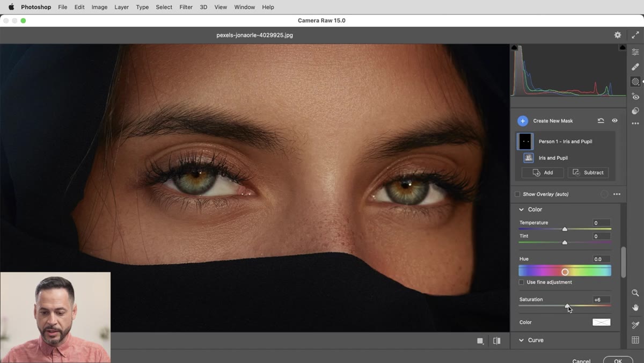This screenshot has height=363, width=644.
Task: Open the File menu
Action: tap(63, 7)
